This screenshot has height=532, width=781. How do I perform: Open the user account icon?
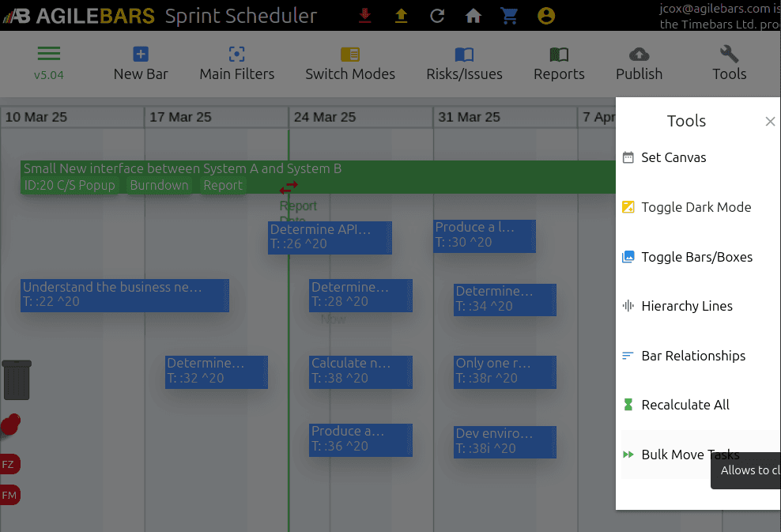(546, 16)
